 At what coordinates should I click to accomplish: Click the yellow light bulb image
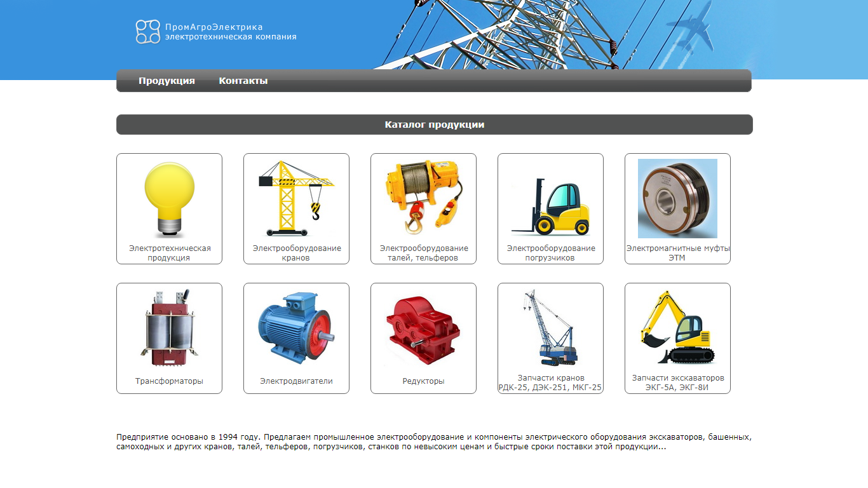pyautogui.click(x=170, y=199)
